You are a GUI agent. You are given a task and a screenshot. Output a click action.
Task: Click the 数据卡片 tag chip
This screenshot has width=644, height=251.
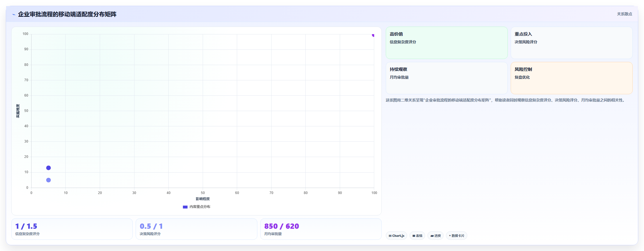click(457, 236)
